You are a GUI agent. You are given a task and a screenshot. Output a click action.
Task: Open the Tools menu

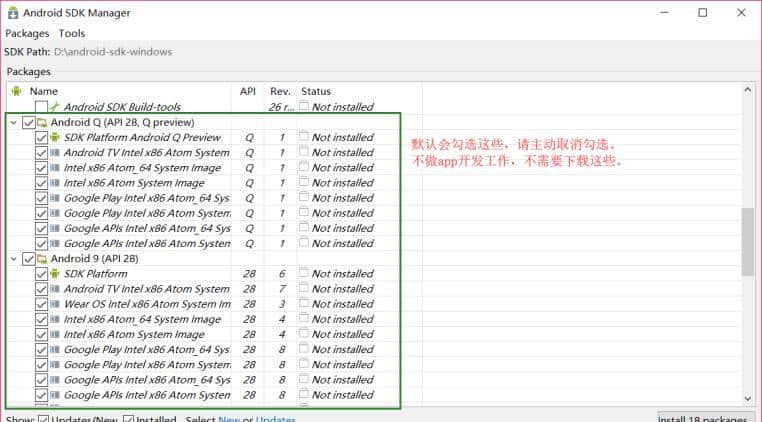72,34
